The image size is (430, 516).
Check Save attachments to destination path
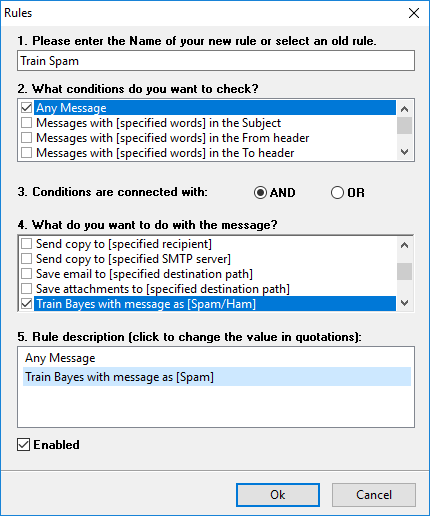[x=26, y=289]
